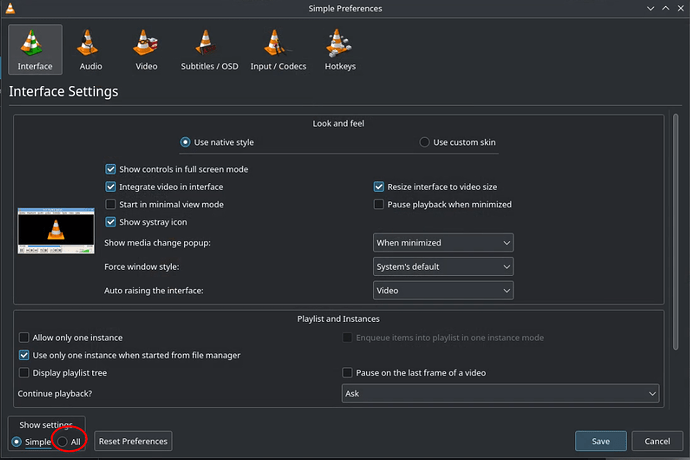This screenshot has width=690, height=460.
Task: Open the Force window style dropdown
Action: point(443,266)
